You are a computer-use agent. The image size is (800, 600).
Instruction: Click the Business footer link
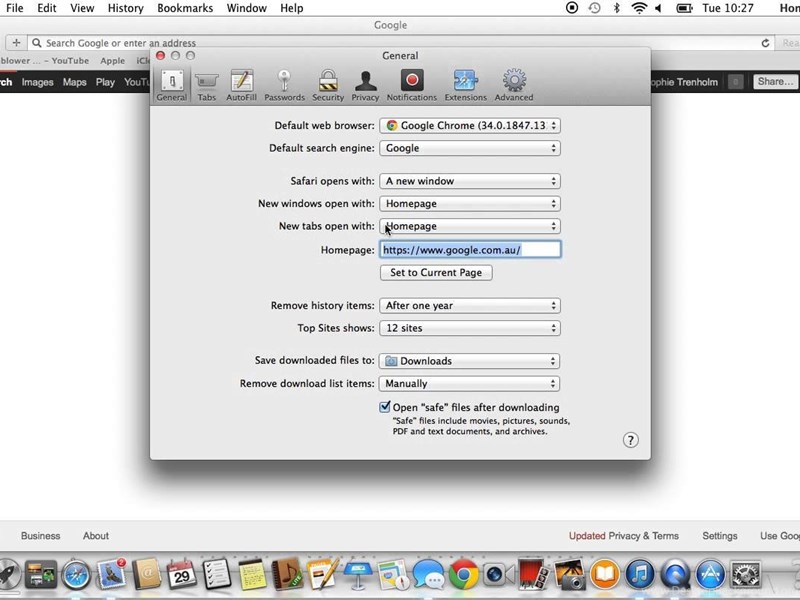41,536
